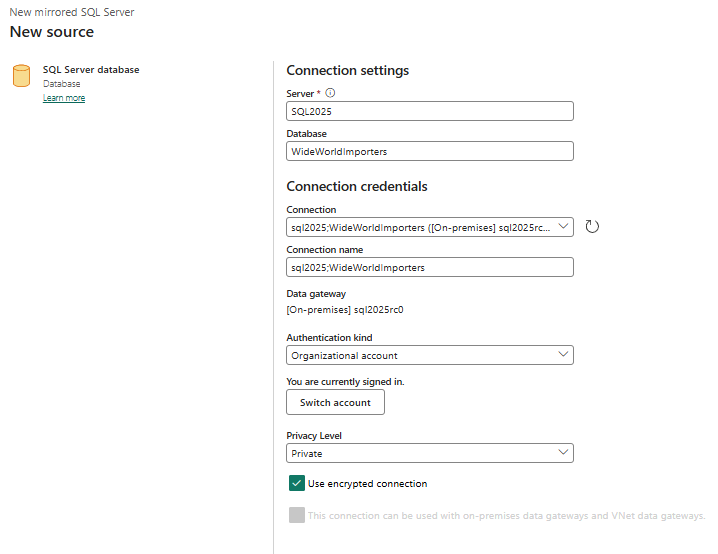Click the New mirrored SQL Server title
Image resolution: width=718 pixels, height=554 pixels.
click(72, 12)
